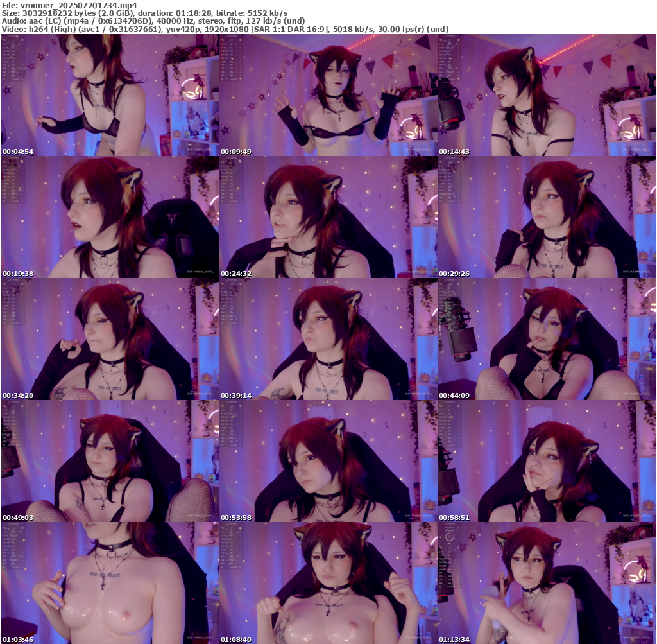Select the thumbnail frame at 00:04:54
The width and height of the screenshot is (657, 644).
pos(110,95)
